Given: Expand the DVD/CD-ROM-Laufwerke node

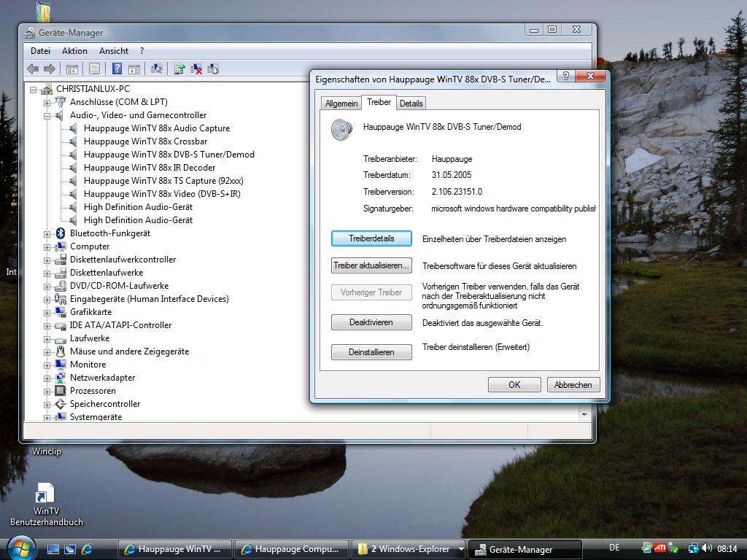Looking at the screenshot, I should pos(47,286).
